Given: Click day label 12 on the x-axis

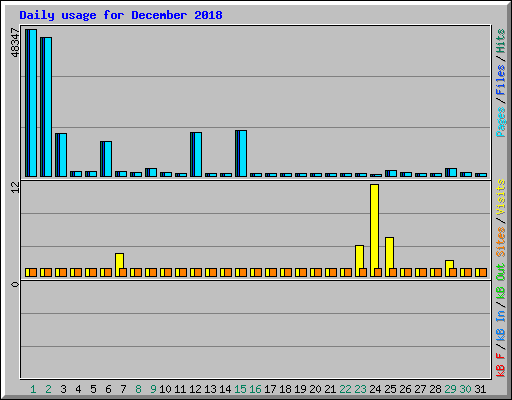Looking at the screenshot, I should pos(195,389).
